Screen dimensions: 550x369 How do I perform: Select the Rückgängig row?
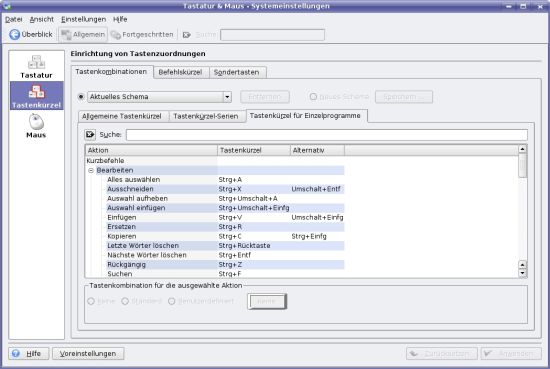pyautogui.click(x=225, y=264)
